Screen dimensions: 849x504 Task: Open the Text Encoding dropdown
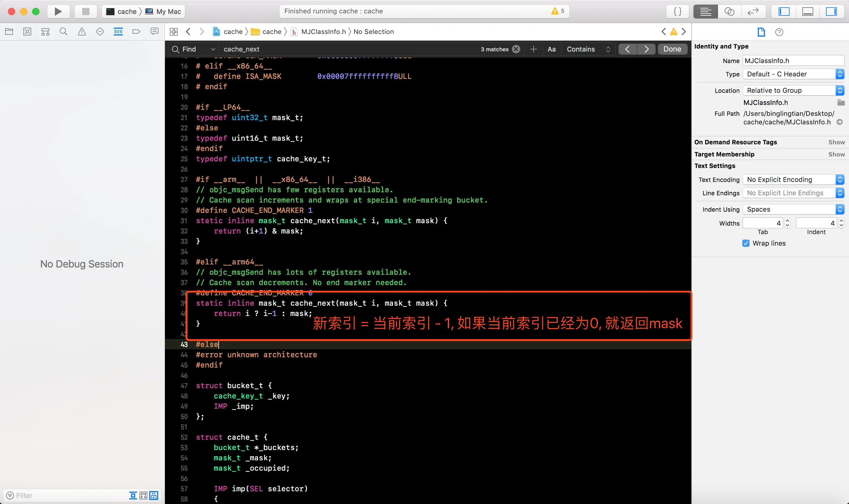pyautogui.click(x=793, y=179)
